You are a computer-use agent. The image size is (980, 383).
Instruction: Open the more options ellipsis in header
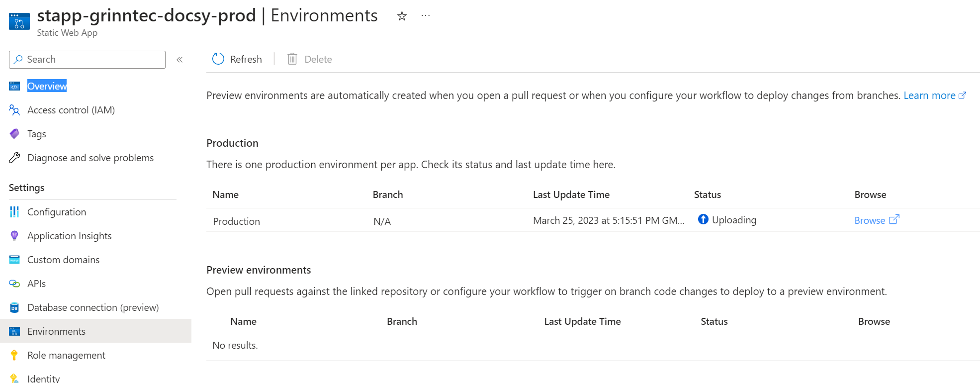point(426,16)
